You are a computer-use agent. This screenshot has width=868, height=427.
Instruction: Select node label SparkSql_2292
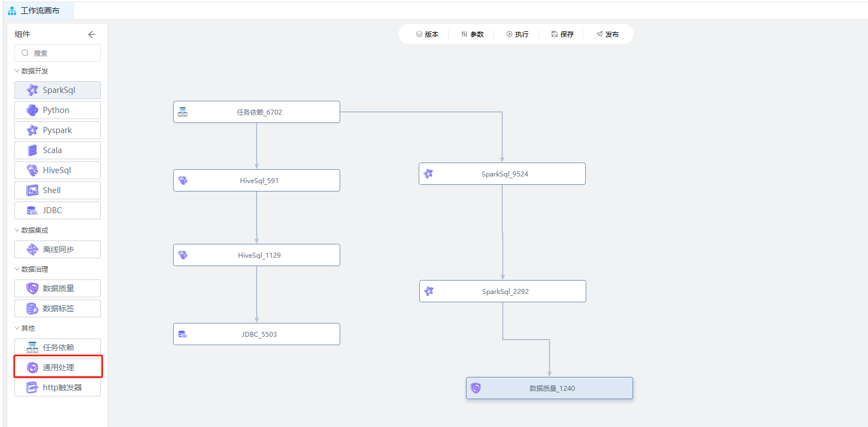506,292
